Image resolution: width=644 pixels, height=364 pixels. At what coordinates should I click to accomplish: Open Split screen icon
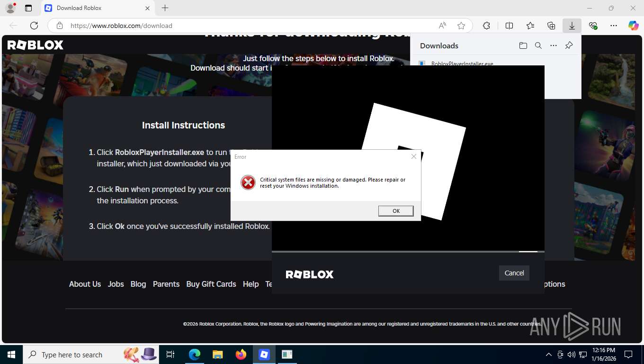(510, 26)
